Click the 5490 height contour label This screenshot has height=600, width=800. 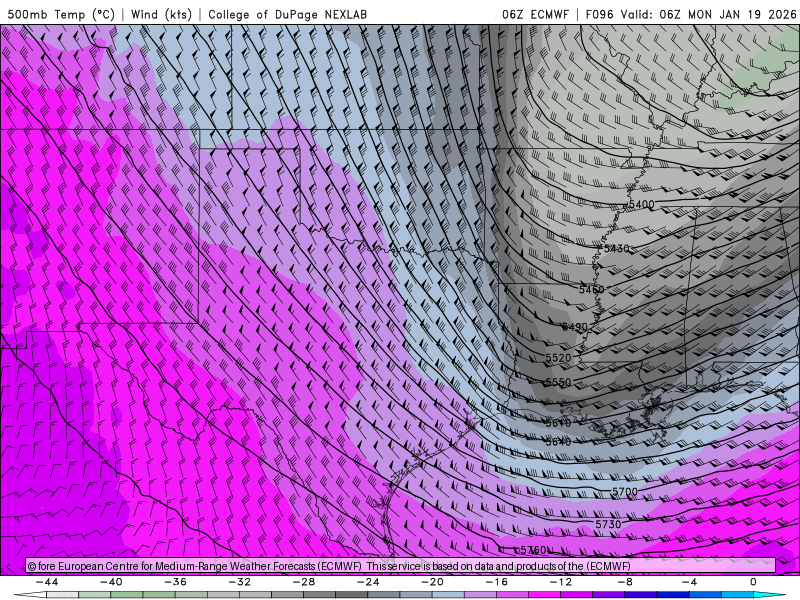coord(574,327)
